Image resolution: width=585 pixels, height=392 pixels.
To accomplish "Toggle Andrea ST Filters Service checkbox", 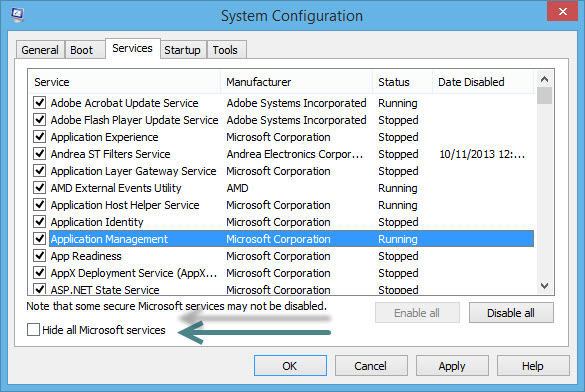I will pos(40,153).
